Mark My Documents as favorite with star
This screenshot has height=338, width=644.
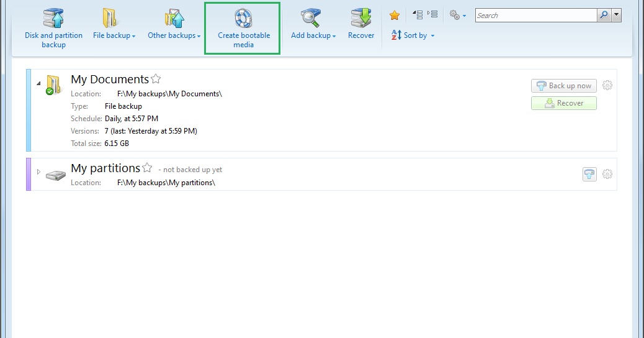coord(156,78)
